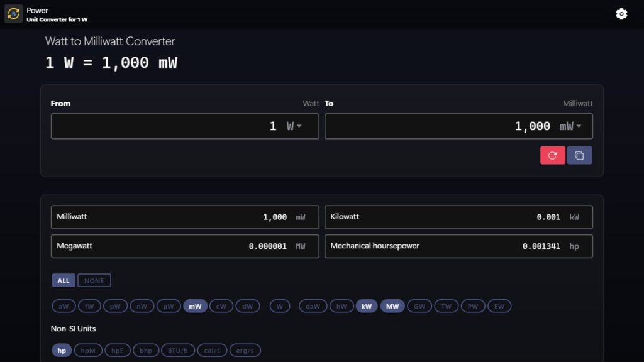Image resolution: width=644 pixels, height=362 pixels.
Task: Enable the TW unit pill
Action: [447, 306]
